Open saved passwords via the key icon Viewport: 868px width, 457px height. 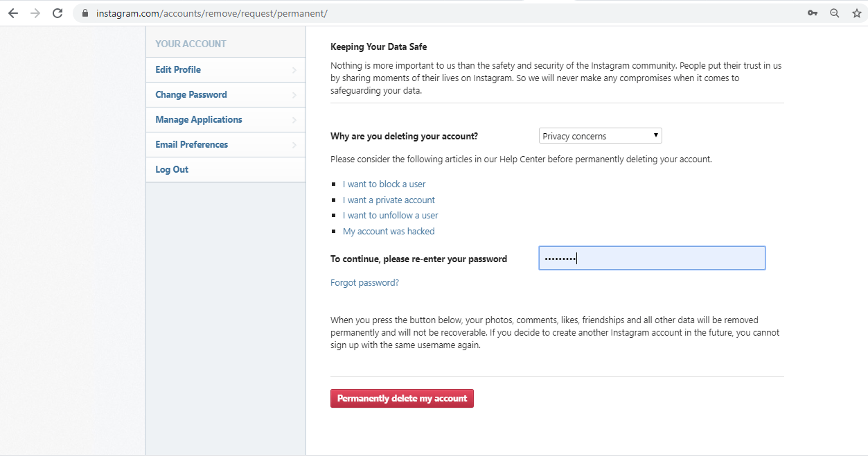(812, 12)
